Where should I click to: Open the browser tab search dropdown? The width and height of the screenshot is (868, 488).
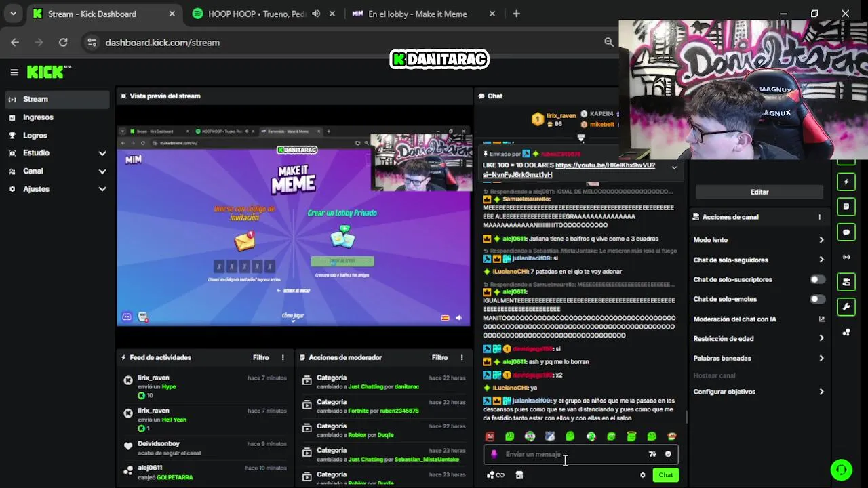pyautogui.click(x=14, y=14)
